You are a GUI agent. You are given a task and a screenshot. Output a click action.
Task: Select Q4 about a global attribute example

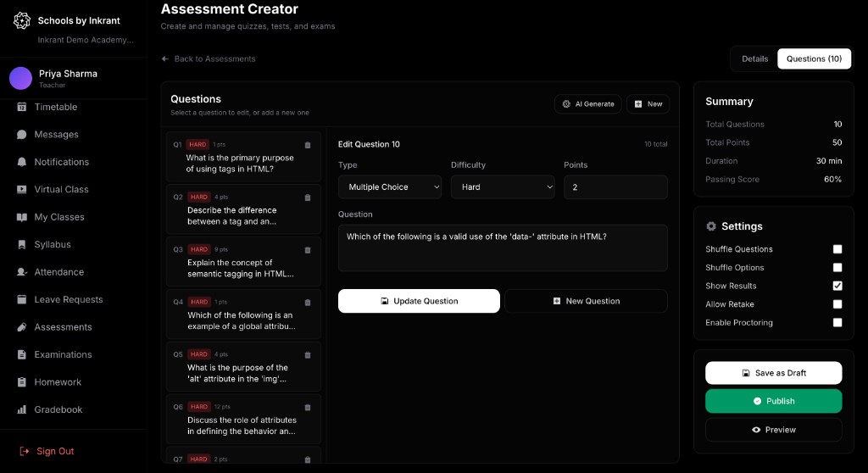243,314
